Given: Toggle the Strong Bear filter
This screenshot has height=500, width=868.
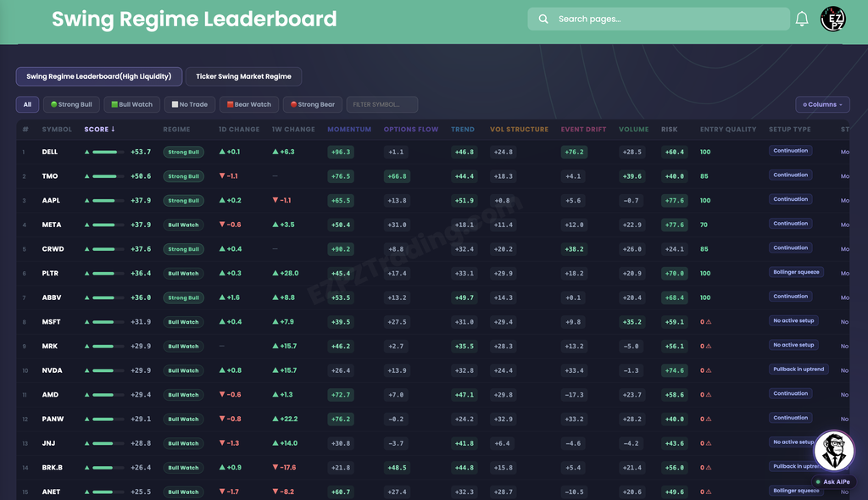Looking at the screenshot, I should point(313,104).
